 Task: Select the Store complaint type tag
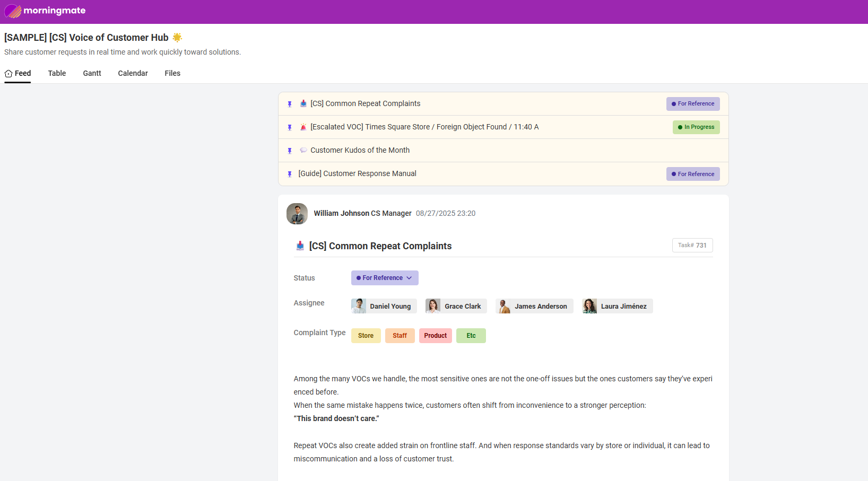[366, 336]
